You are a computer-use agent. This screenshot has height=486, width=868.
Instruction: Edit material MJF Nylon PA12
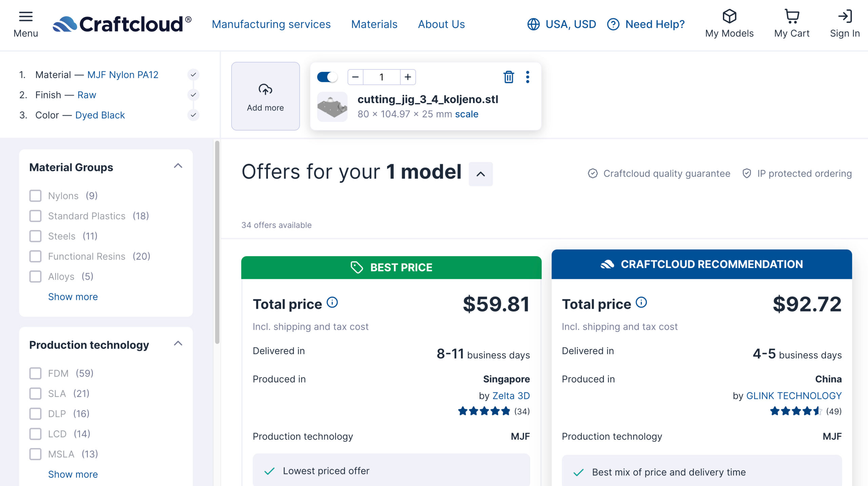(123, 75)
